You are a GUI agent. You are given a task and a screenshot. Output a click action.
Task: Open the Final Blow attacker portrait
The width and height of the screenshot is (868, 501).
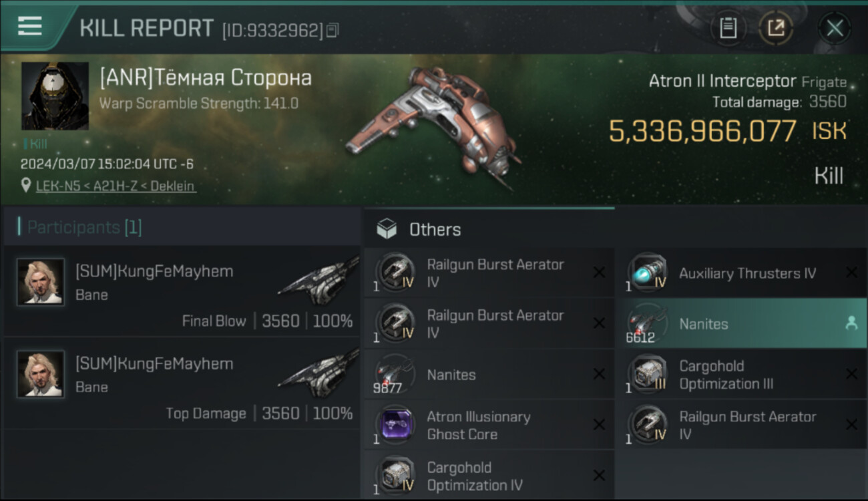(41, 283)
